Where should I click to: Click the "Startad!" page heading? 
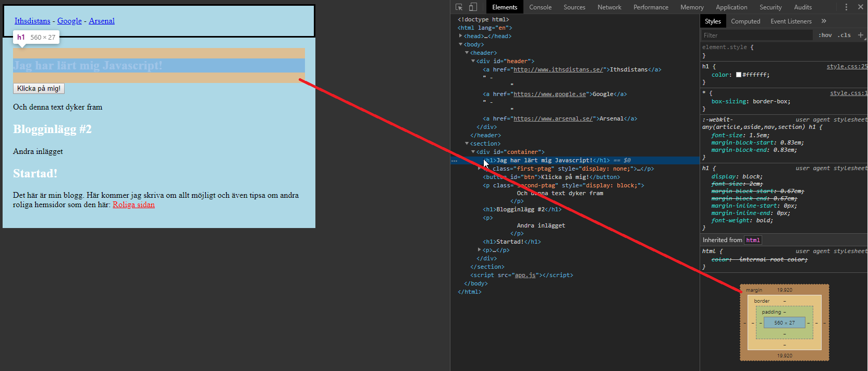tap(35, 173)
